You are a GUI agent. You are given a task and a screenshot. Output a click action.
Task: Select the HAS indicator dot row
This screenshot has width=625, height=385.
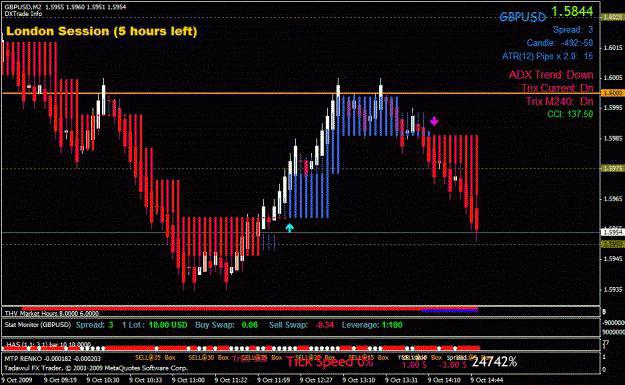(x=241, y=348)
